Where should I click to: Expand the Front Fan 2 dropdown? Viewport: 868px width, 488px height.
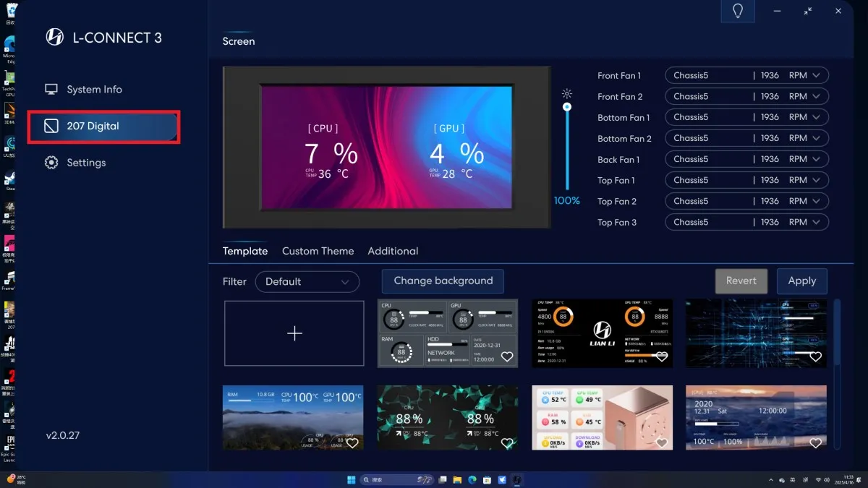click(x=746, y=96)
